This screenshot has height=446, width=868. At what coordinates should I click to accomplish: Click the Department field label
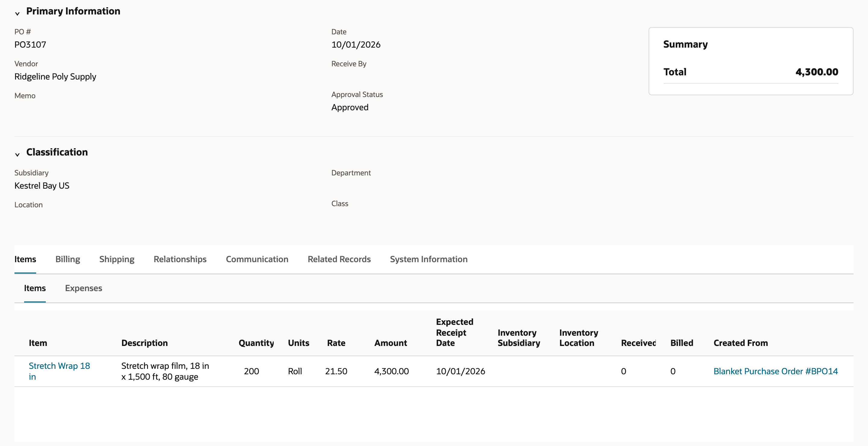click(351, 173)
